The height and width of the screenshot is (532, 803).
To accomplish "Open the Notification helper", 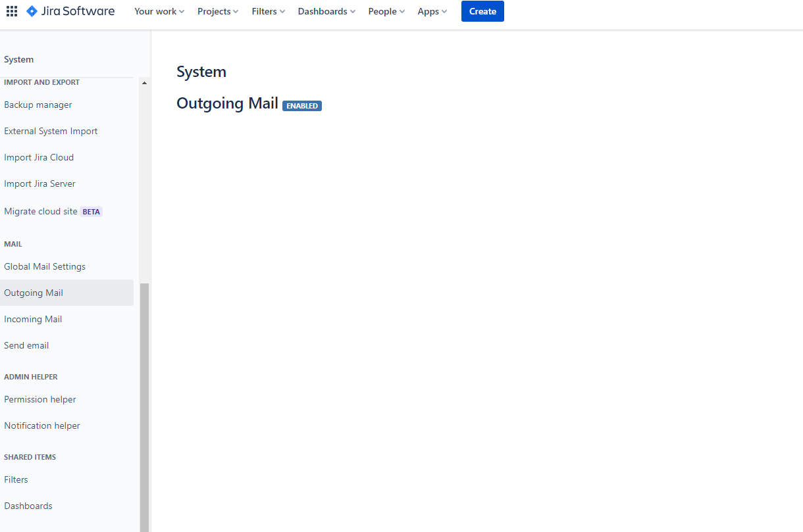I will pyautogui.click(x=42, y=425).
